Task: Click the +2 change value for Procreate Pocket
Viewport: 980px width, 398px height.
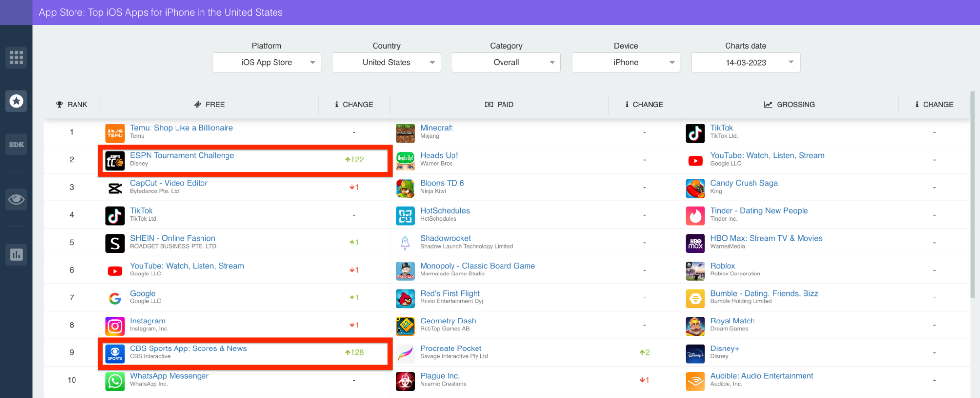Action: pyautogui.click(x=644, y=352)
